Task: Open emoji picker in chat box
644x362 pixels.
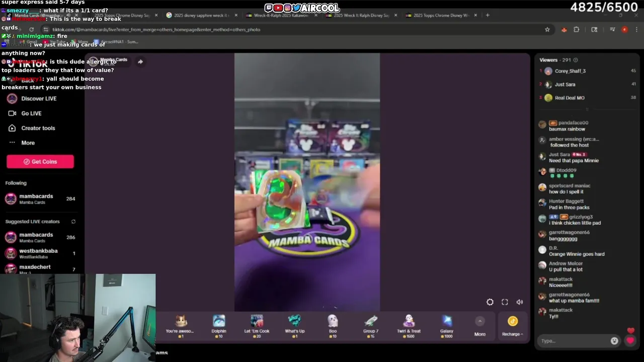Action: [614, 341]
